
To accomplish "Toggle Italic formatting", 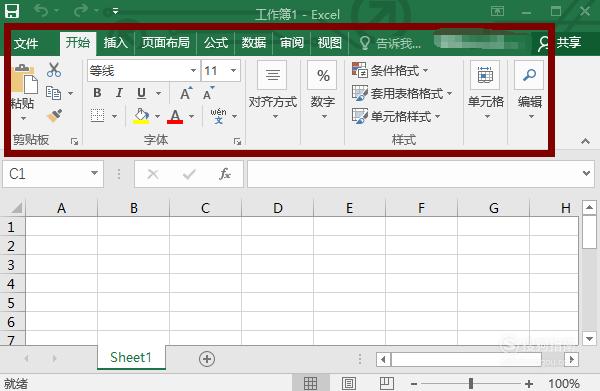I will click(119, 93).
